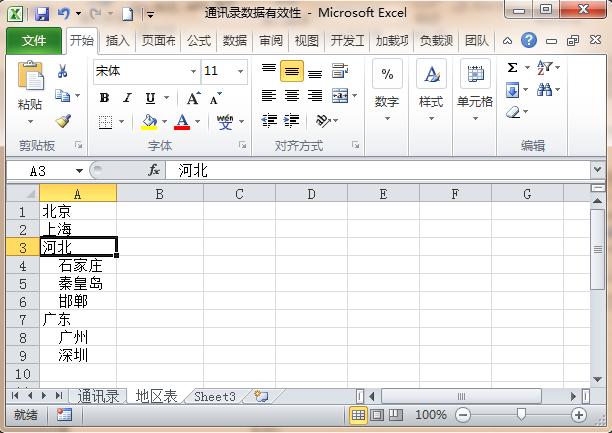Open the 对齐方式 group dialog launcher

pyautogui.click(x=355, y=145)
